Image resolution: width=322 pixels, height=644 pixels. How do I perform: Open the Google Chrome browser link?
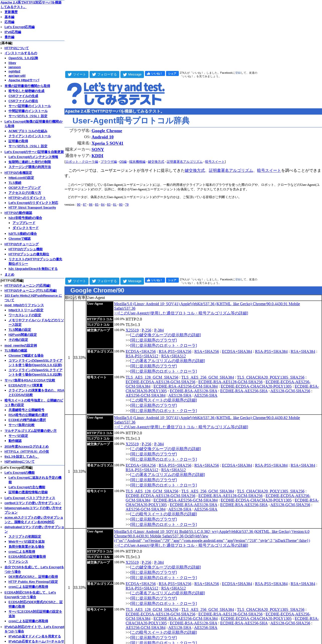pyautogui.click(x=107, y=131)
